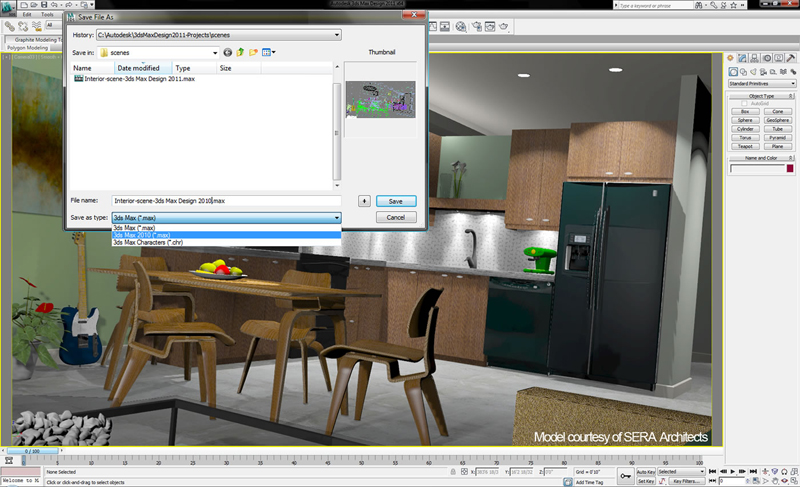Select the Shapes category icon
The width and height of the screenshot is (800, 487).
[743, 72]
